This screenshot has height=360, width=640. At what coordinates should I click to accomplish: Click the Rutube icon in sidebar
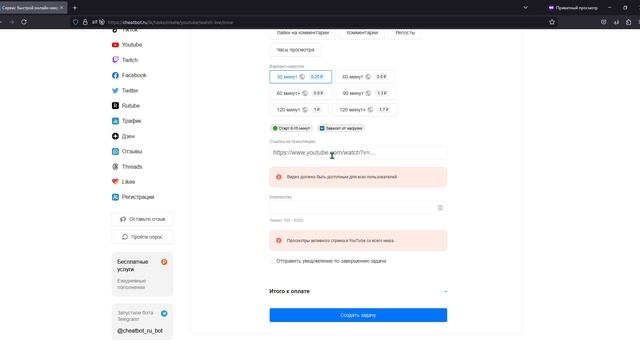click(115, 105)
